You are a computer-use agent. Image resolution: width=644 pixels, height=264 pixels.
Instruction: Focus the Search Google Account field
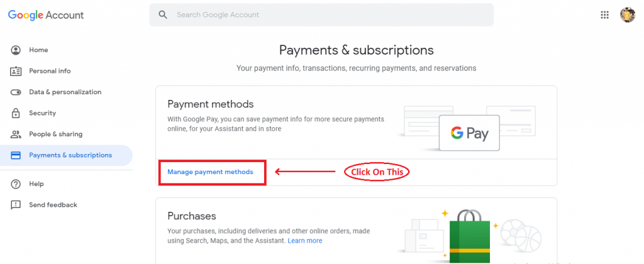321,15
